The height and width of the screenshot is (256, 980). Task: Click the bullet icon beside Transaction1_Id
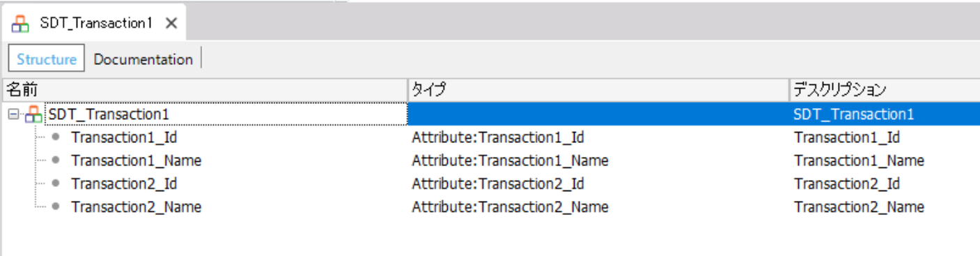[x=56, y=137]
